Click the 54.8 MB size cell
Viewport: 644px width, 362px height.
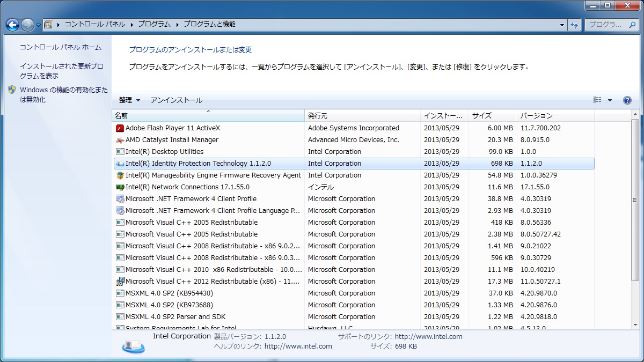click(x=500, y=175)
